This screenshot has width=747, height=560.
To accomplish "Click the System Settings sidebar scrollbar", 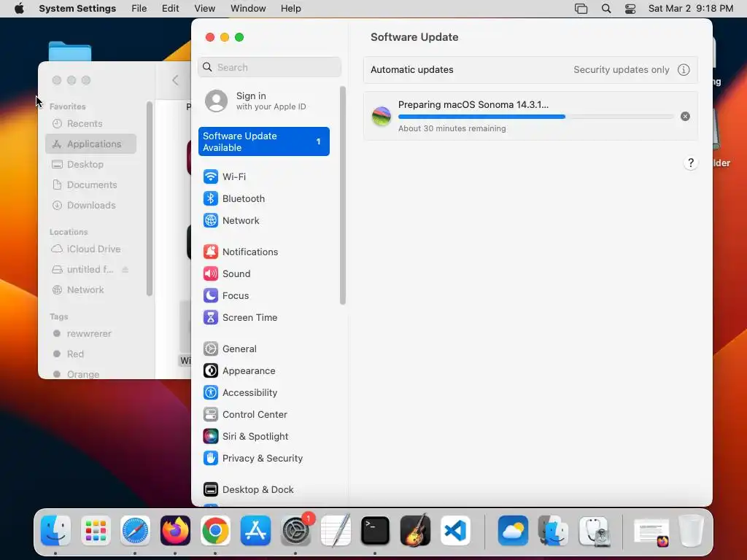I will tap(343, 195).
